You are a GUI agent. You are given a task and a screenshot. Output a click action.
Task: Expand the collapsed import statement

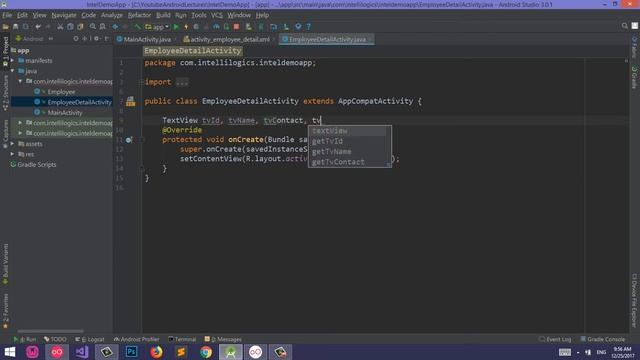point(182,82)
